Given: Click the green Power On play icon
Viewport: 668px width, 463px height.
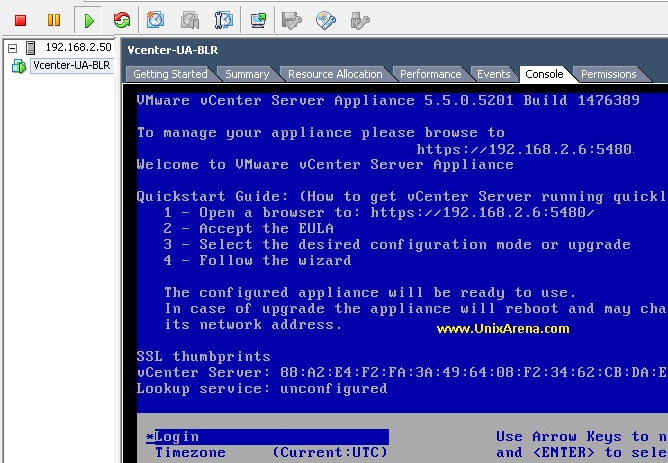Looking at the screenshot, I should (x=89, y=20).
